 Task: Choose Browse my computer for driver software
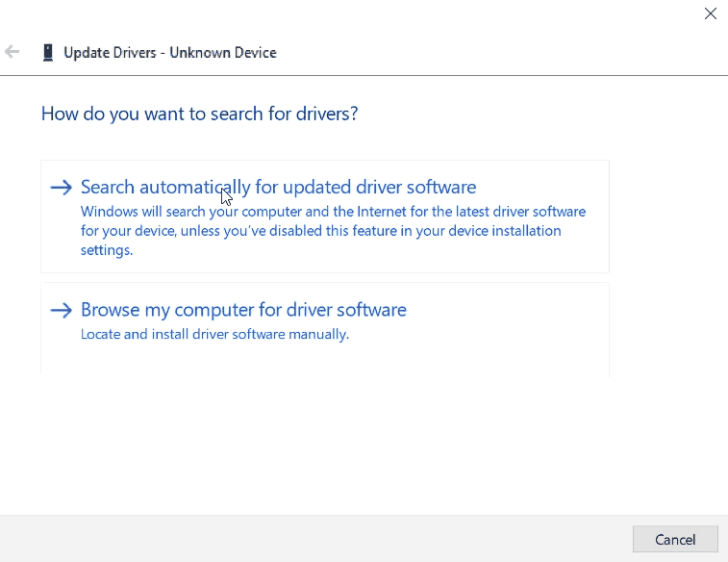324,329
